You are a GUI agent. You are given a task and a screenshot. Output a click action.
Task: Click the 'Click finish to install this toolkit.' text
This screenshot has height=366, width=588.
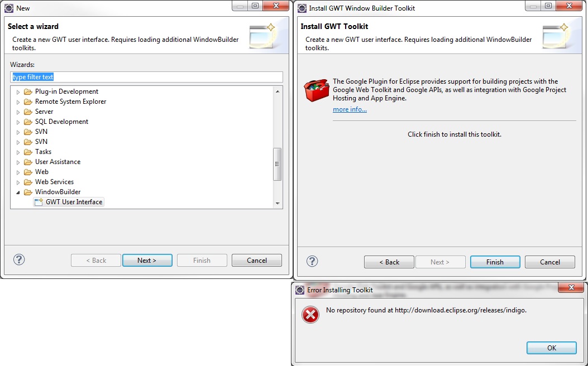455,134
